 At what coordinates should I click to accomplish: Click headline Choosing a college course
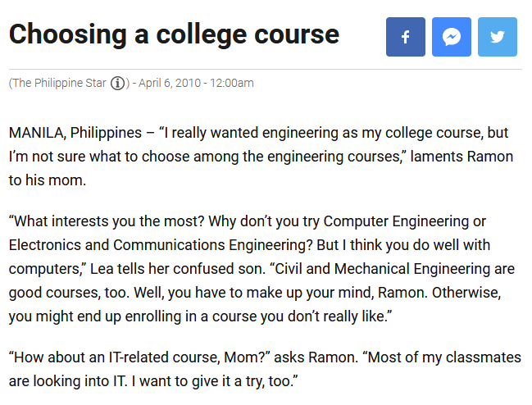(174, 35)
